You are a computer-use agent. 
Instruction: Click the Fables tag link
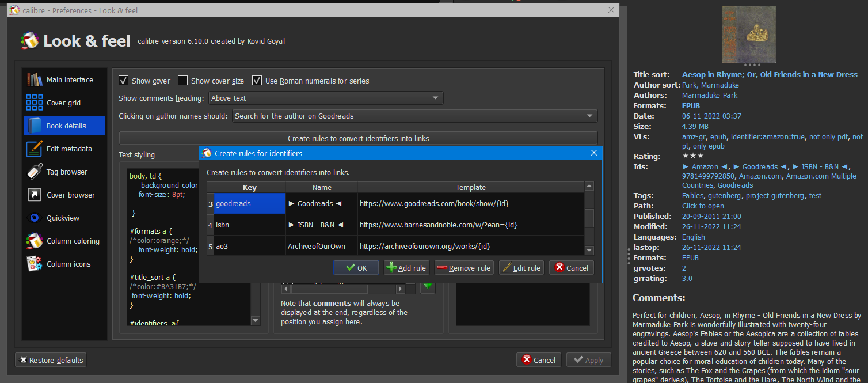pos(692,195)
